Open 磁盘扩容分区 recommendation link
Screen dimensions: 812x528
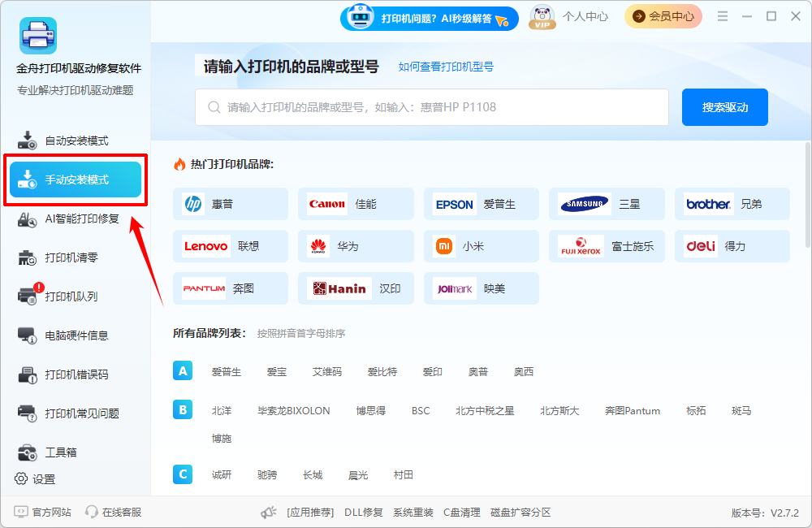[520, 513]
